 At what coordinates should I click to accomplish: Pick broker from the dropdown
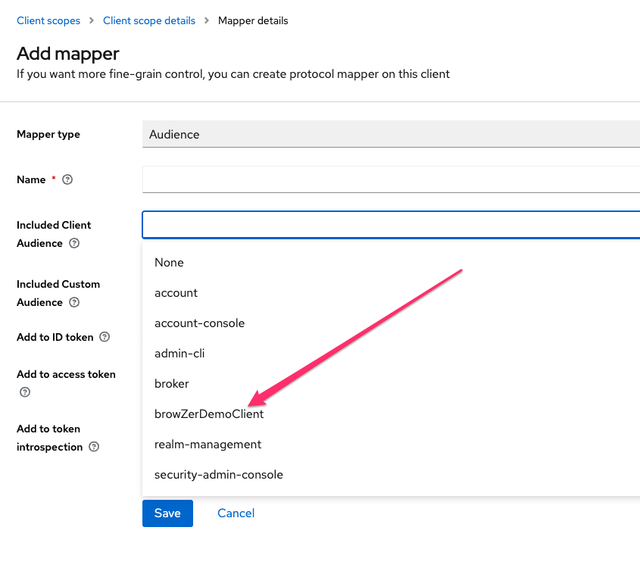(391, 384)
